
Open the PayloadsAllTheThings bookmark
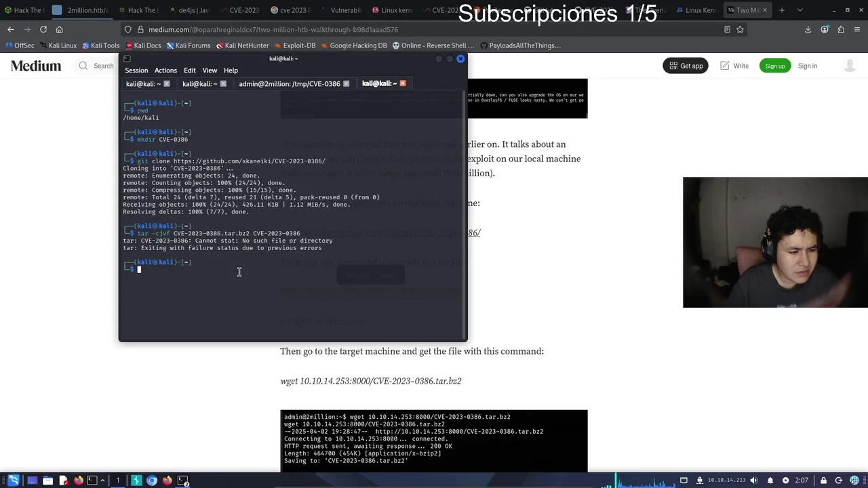520,45
